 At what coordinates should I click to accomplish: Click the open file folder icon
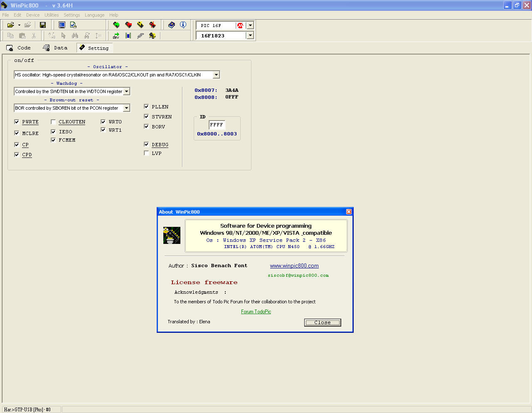coord(11,25)
